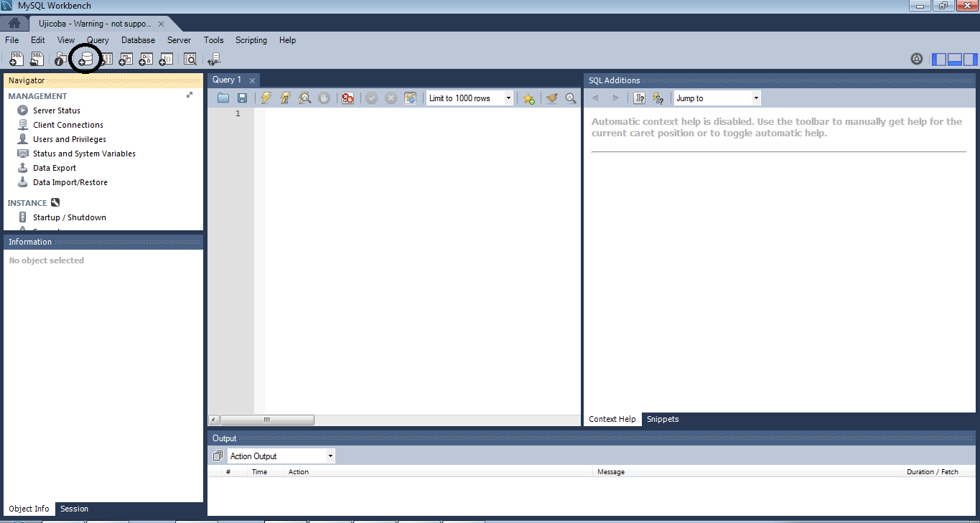Reconnect to the DBMS
This screenshot has height=523, width=980.
point(215,59)
